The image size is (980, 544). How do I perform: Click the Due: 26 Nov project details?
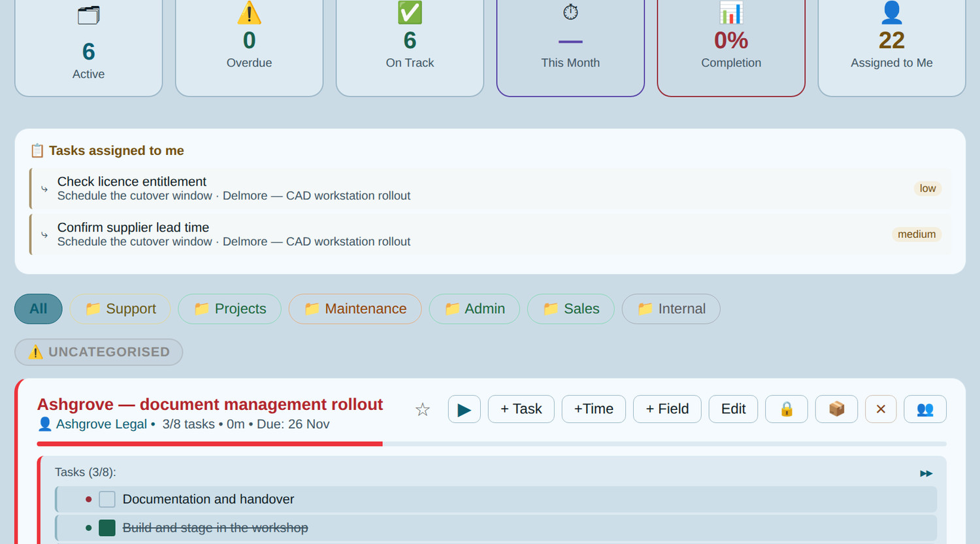293,424
